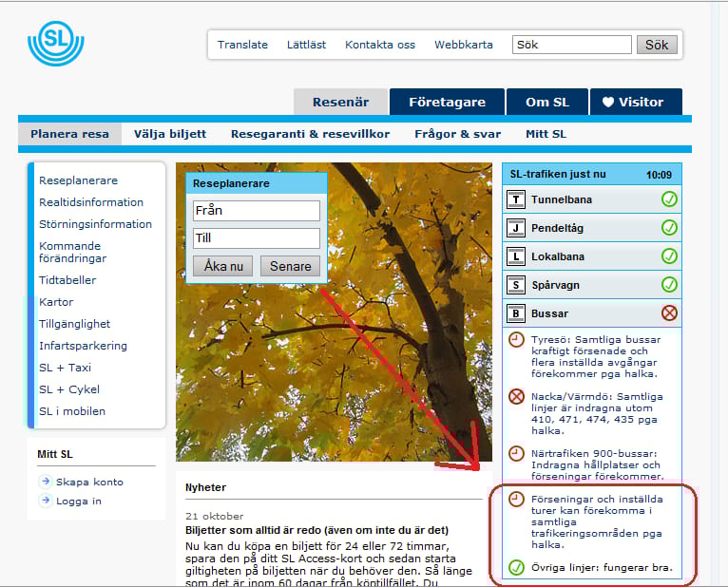Click Spårvagn green status checkmark
Viewport: 728px width, 587px height.
point(669,284)
